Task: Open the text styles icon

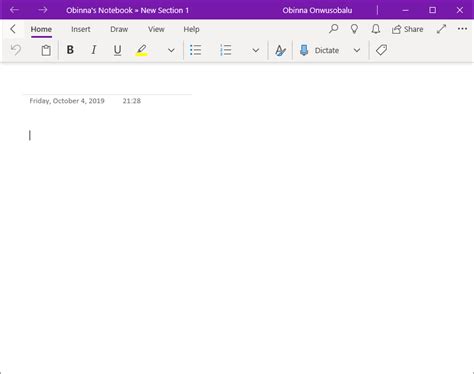Action: [280, 50]
